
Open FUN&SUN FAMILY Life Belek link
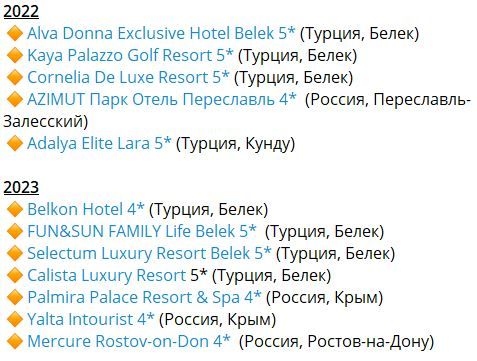pos(142,231)
